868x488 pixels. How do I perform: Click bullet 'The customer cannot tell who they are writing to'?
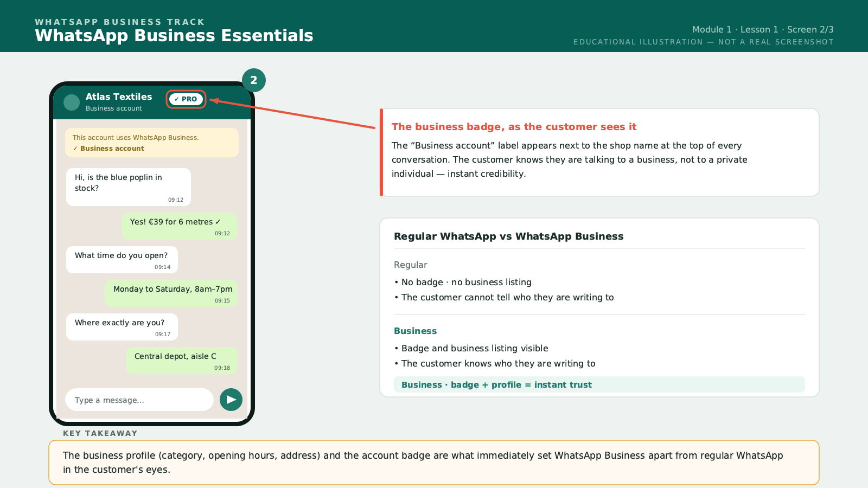point(504,297)
